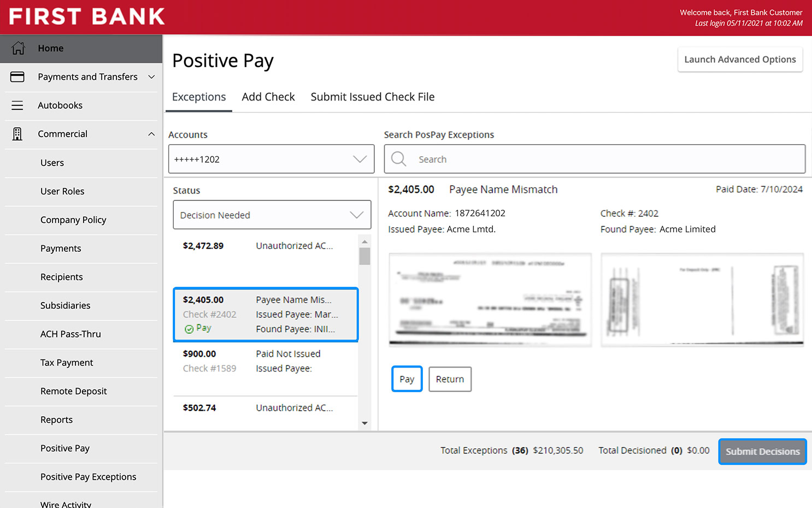The height and width of the screenshot is (508, 812).
Task: Open the Home menu item
Action: pyautogui.click(x=81, y=49)
